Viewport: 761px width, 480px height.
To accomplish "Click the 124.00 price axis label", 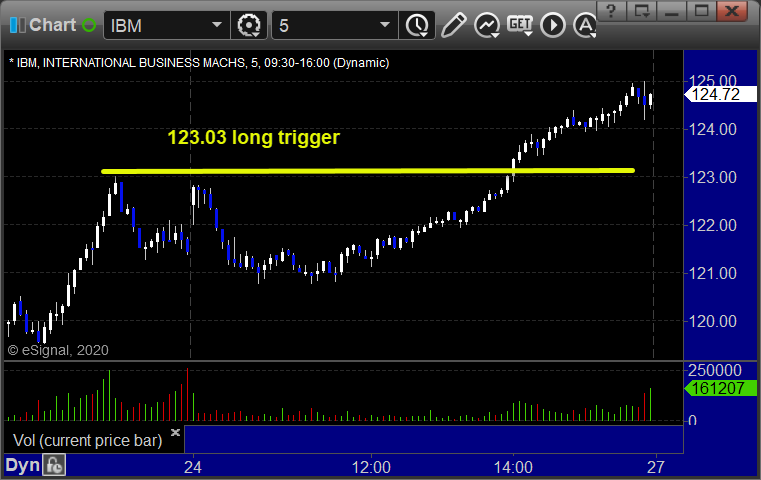I will 712,129.
